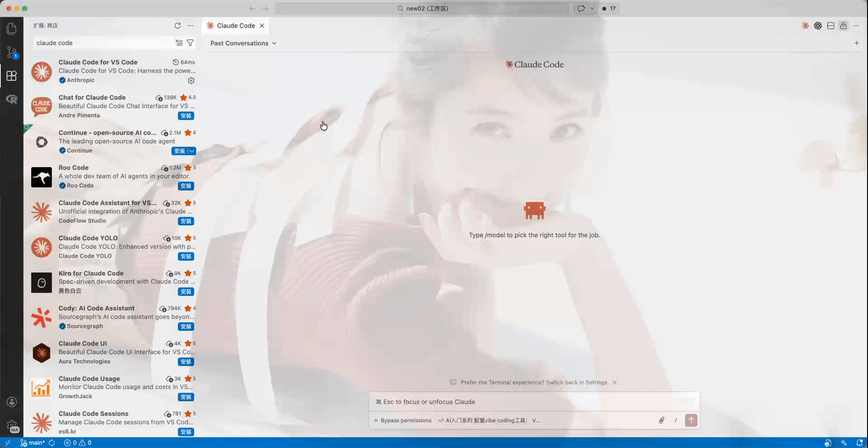Image resolution: width=868 pixels, height=448 pixels.
Task: Open the Source Control view
Action: coord(12,52)
